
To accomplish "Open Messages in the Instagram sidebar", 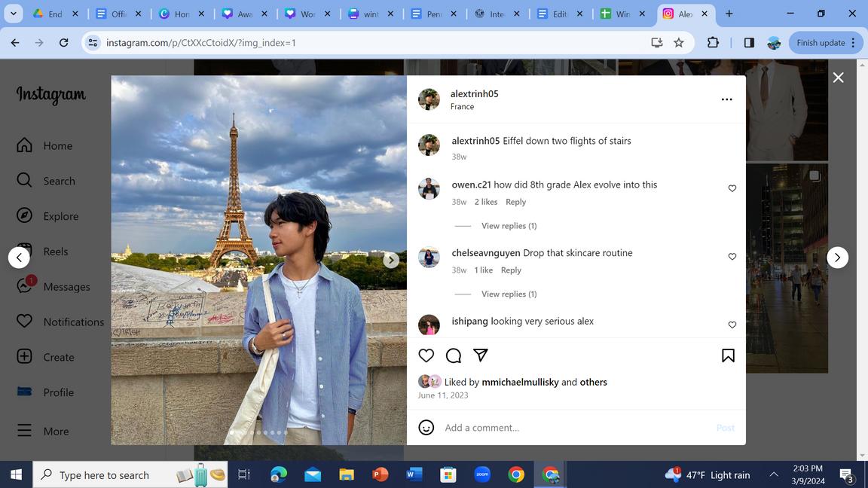I will (53, 287).
